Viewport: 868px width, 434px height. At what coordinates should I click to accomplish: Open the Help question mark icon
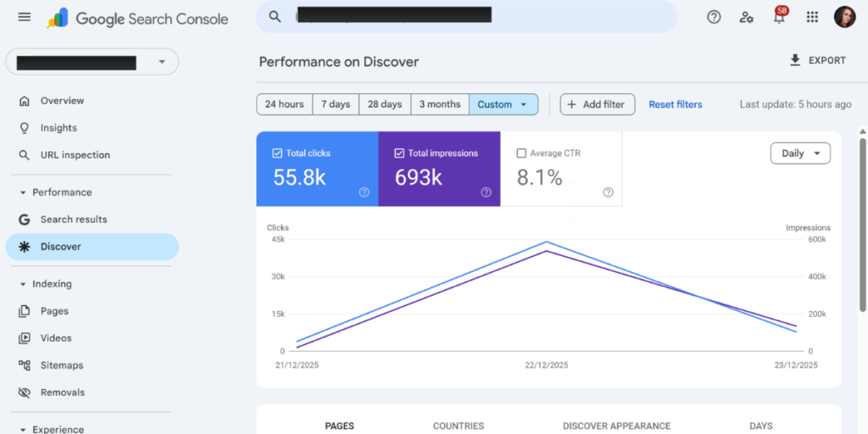(x=714, y=17)
